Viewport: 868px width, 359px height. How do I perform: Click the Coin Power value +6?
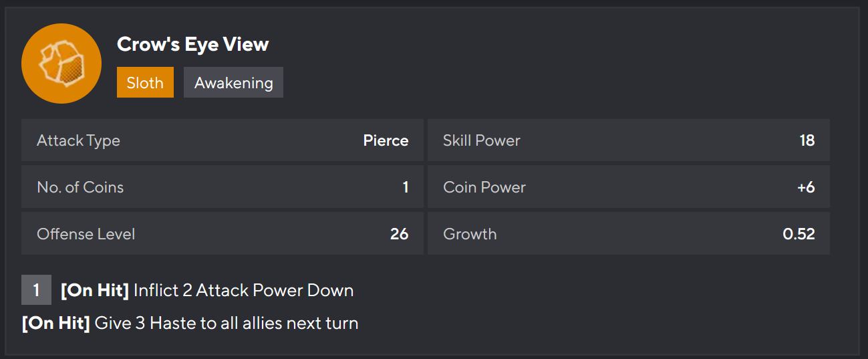click(805, 187)
